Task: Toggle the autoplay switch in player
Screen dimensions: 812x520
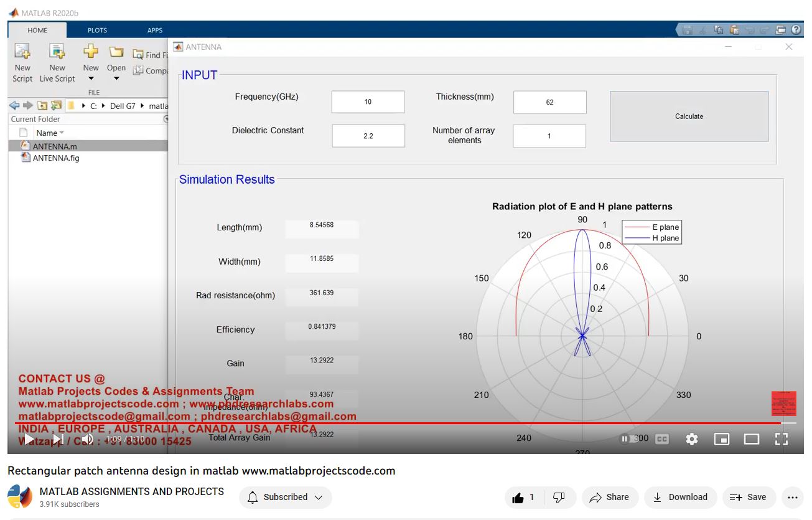Action: click(x=629, y=439)
